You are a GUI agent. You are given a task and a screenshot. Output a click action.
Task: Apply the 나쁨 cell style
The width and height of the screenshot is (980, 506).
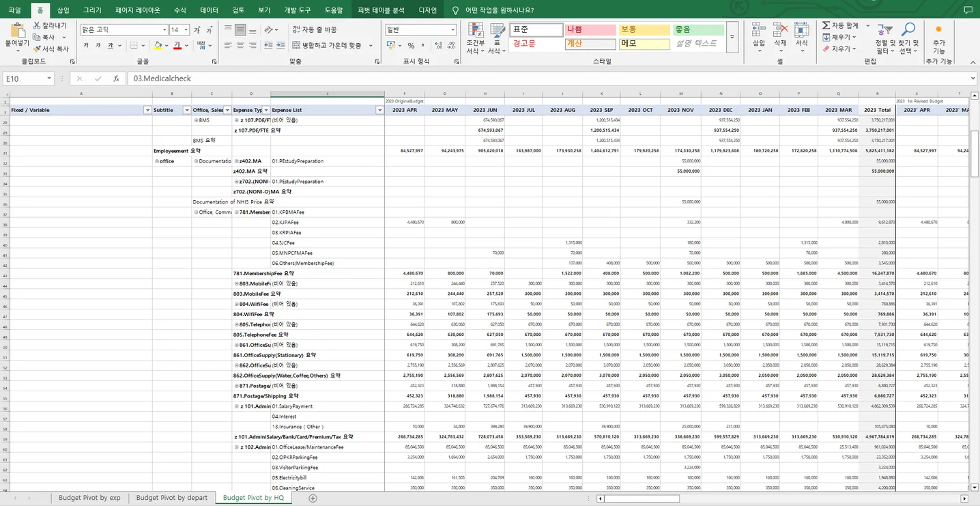(590, 30)
